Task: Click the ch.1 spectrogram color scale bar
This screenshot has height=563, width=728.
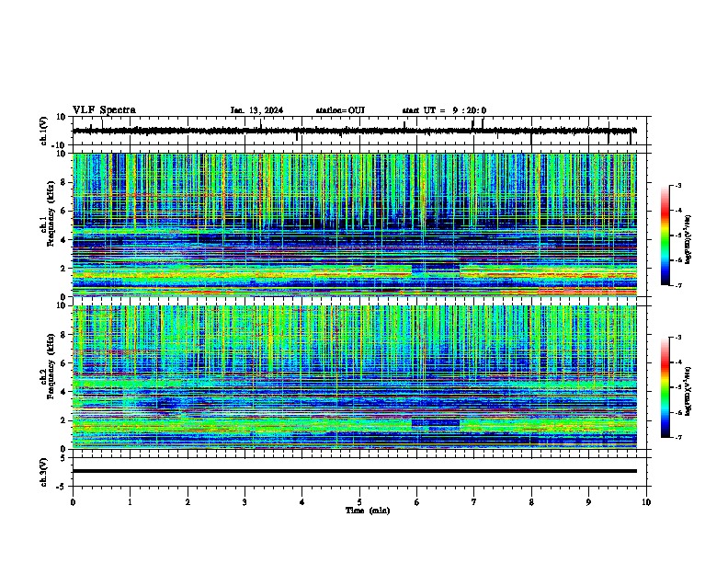Action: pyautogui.click(x=665, y=236)
